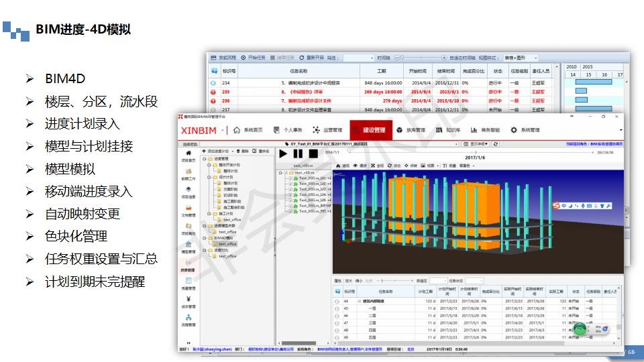Image resolution: width=644 pixels, height=362 pixels.
Task: Click the 删除 delete button above the tree
Action: 243,152
